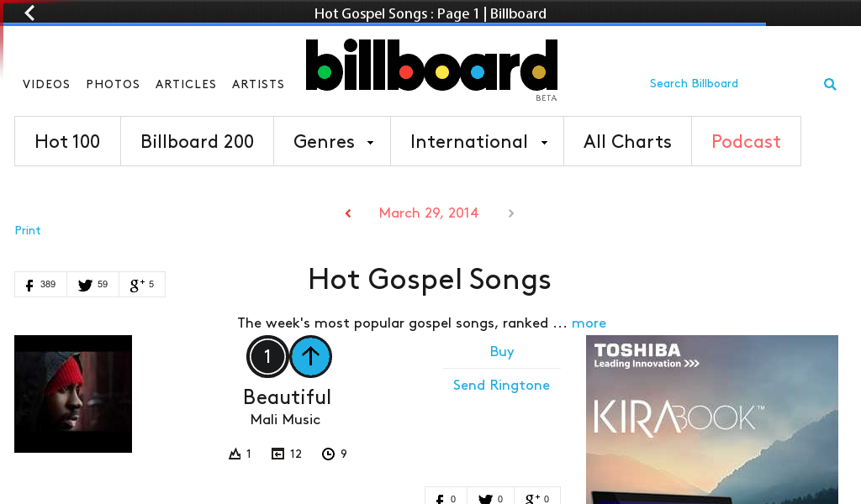This screenshot has width=861, height=504.
Task: Go to previous chart week arrow
Action: tap(348, 213)
